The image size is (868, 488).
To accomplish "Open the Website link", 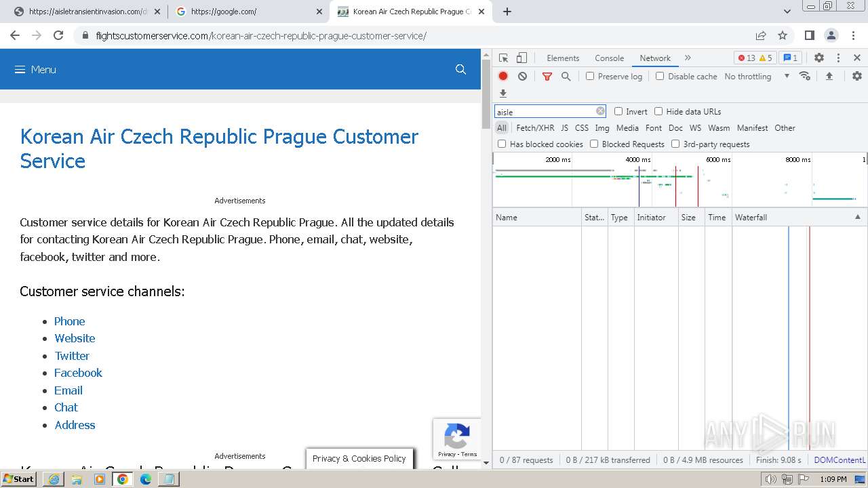I will (x=75, y=338).
